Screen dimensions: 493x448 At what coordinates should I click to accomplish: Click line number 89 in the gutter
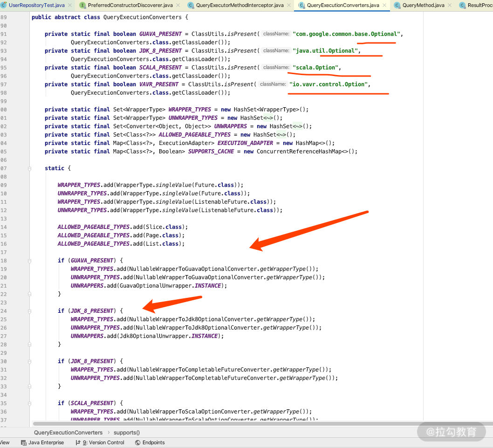3,17
